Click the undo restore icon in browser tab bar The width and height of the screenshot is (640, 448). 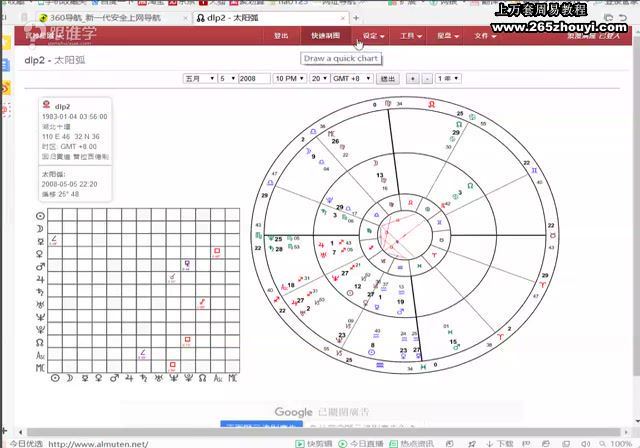622,17
